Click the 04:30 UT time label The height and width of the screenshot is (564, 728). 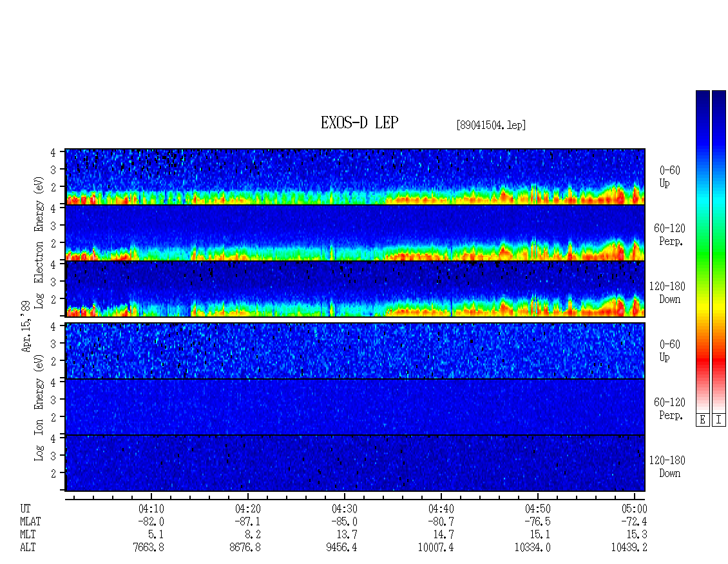345,509
